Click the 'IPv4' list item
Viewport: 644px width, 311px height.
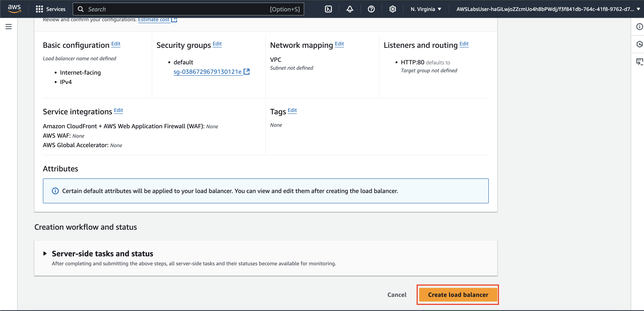pyautogui.click(x=66, y=82)
